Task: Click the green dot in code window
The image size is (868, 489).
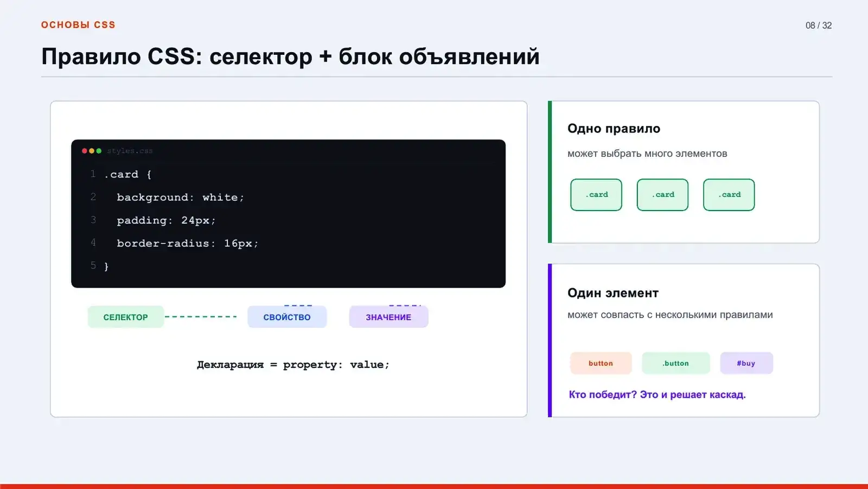Action: pyautogui.click(x=99, y=151)
